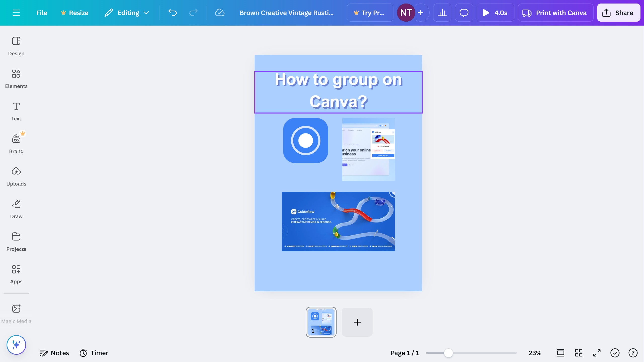
Task: Open the comments panel
Action: 464,13
